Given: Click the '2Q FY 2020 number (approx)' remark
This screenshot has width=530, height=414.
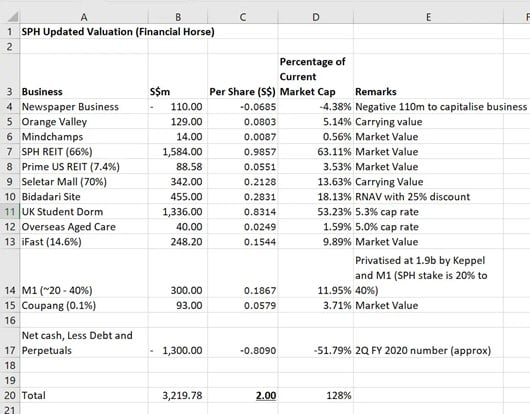Looking at the screenshot, I should pos(423,350).
